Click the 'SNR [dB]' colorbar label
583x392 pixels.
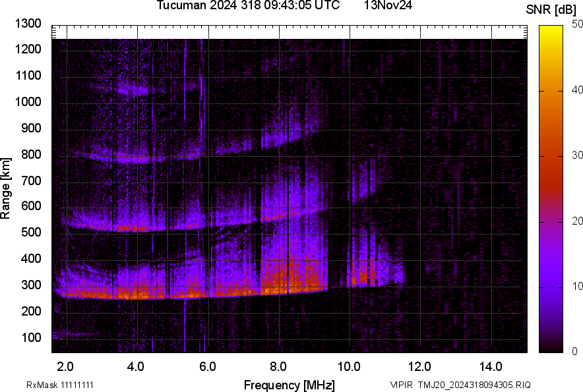pyautogui.click(x=551, y=10)
